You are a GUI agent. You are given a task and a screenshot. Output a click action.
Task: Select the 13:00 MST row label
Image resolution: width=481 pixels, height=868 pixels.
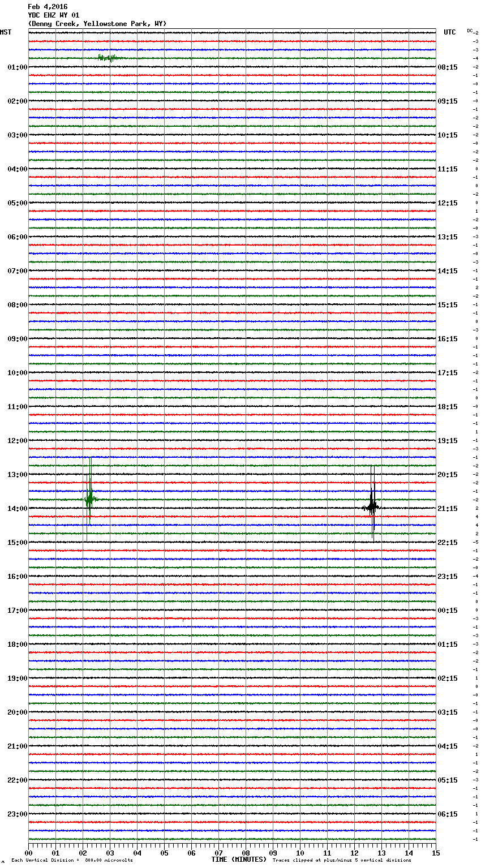click(17, 475)
